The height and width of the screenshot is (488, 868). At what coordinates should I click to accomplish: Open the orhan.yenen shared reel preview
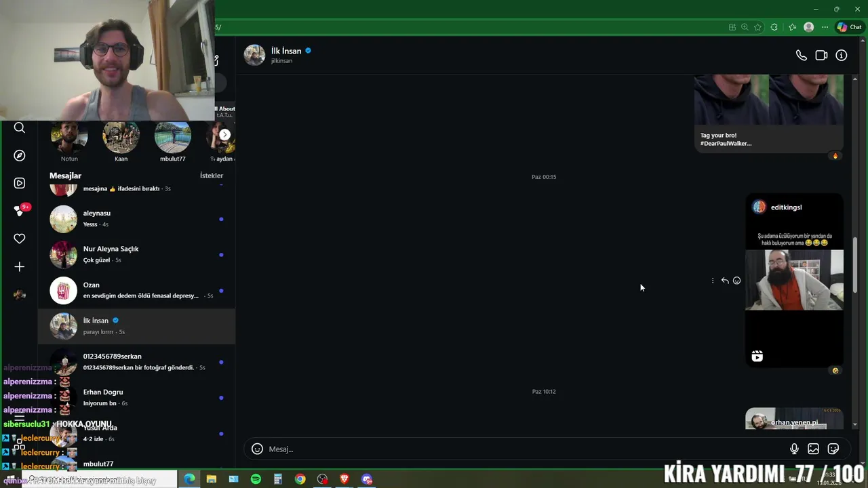[794, 419]
